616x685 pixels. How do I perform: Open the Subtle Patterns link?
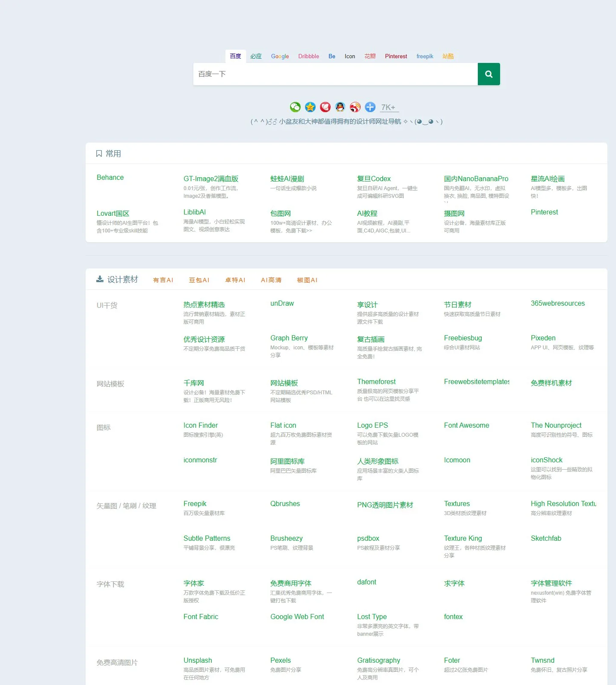207,538
